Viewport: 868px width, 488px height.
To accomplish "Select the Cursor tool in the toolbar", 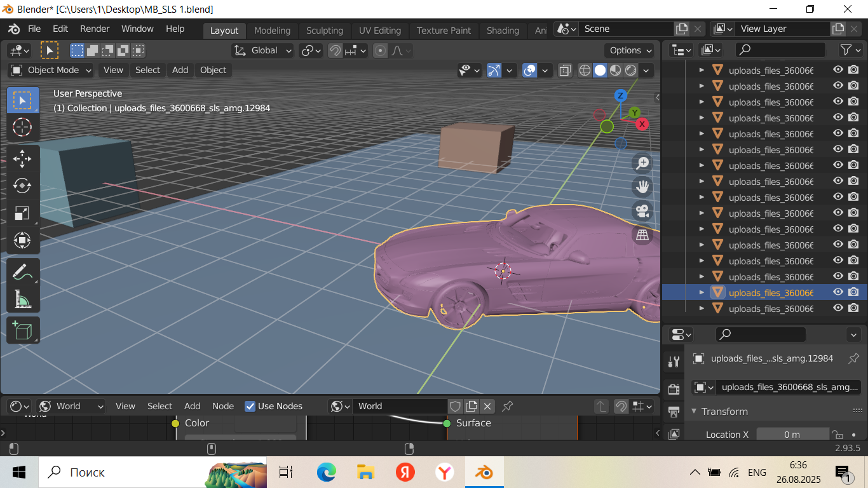I will click(22, 127).
